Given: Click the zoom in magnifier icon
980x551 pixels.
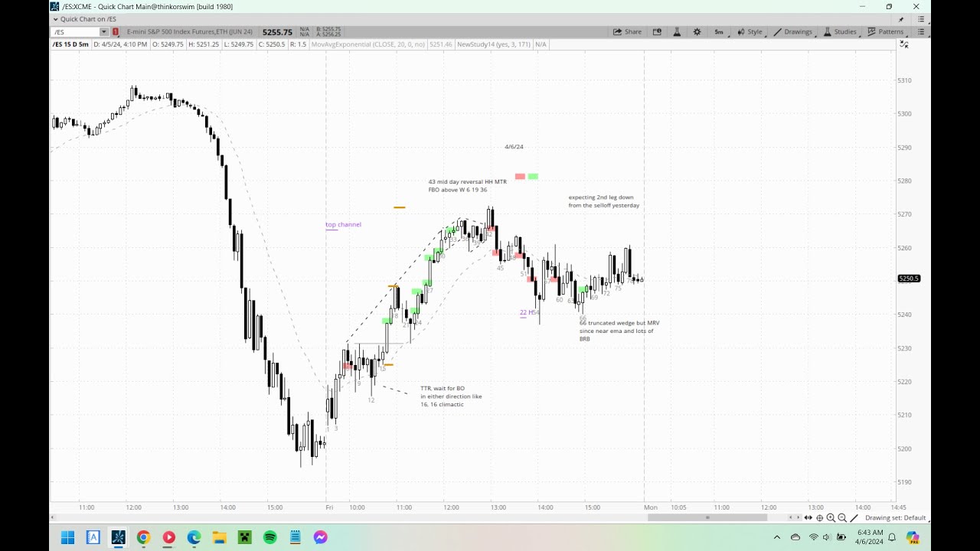Looking at the screenshot, I should tap(831, 518).
